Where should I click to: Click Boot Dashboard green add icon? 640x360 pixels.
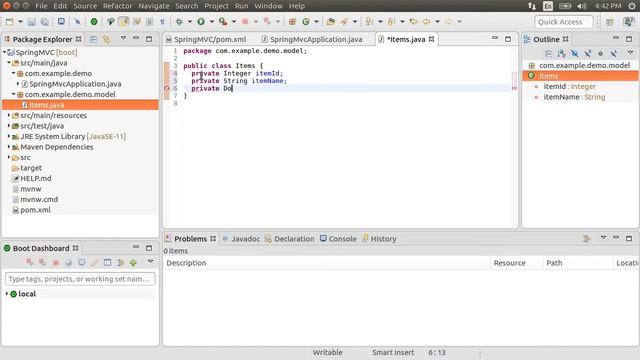pos(133,262)
